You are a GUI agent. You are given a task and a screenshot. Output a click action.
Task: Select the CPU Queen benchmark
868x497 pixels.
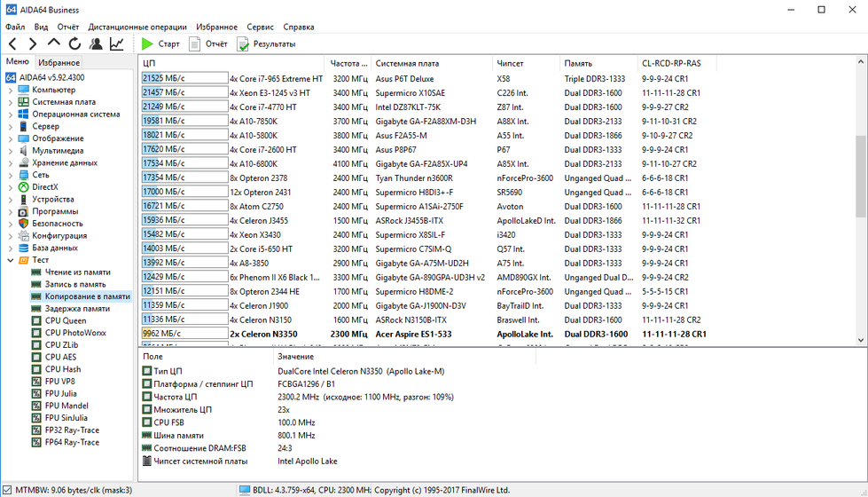pyautogui.click(x=66, y=320)
